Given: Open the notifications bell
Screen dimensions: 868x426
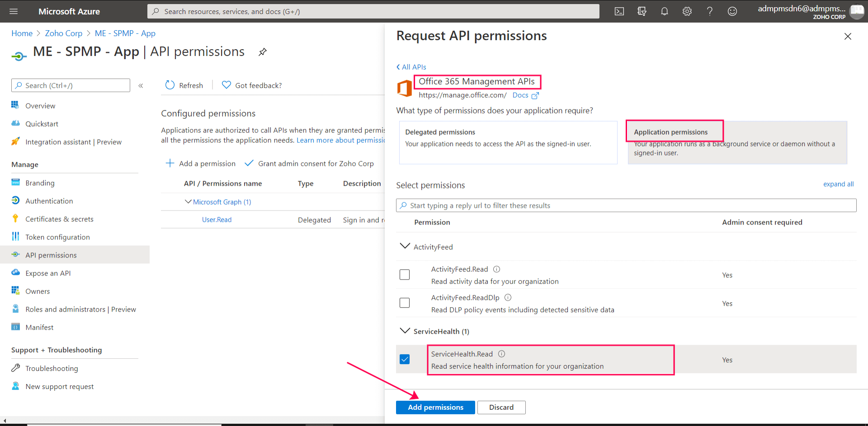Looking at the screenshot, I should tap(664, 11).
